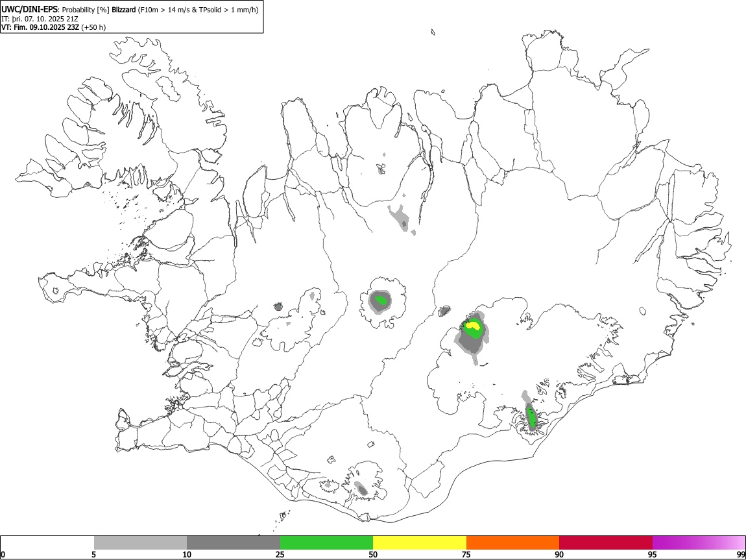
Task: Click the '(+50 h)' forecast offset text
Action: [x=93, y=27]
